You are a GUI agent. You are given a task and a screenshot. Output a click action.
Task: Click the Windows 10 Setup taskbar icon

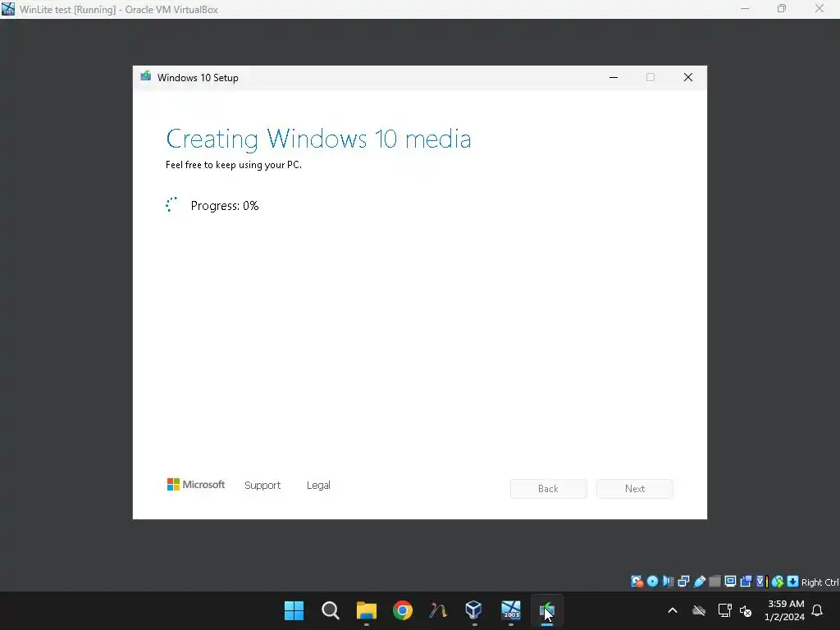click(547, 610)
